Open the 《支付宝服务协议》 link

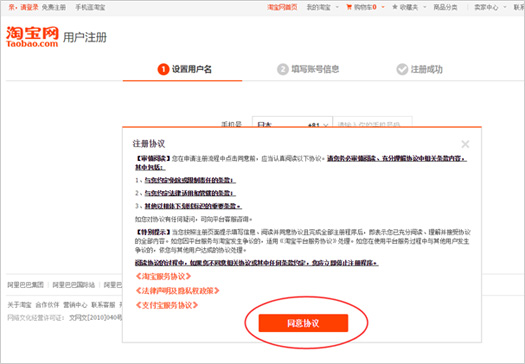(167, 305)
